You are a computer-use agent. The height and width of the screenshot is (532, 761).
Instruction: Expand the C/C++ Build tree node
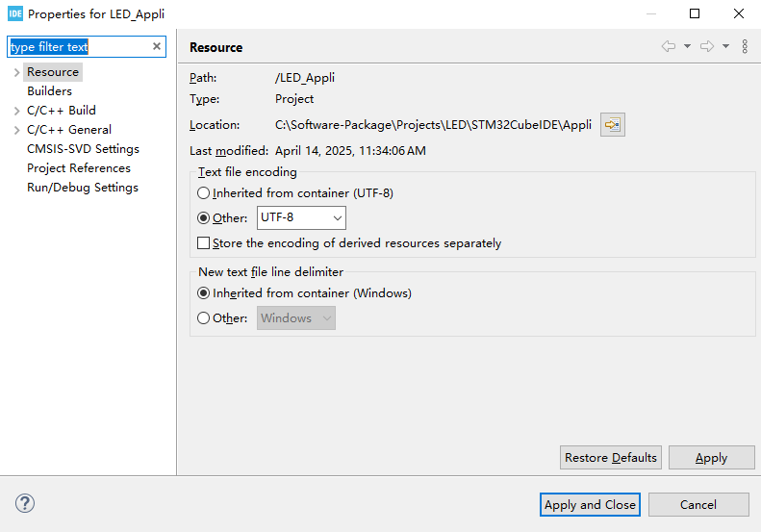click(x=17, y=111)
